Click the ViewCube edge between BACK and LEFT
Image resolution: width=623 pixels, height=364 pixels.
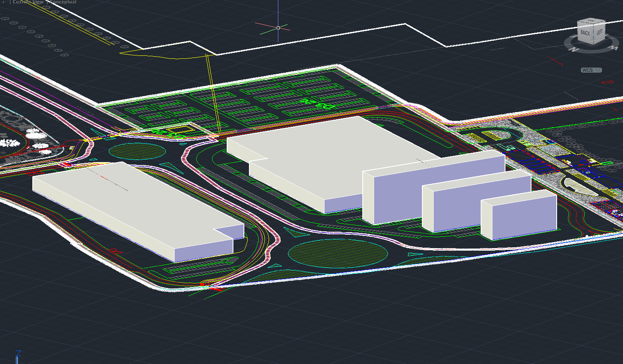(x=593, y=34)
